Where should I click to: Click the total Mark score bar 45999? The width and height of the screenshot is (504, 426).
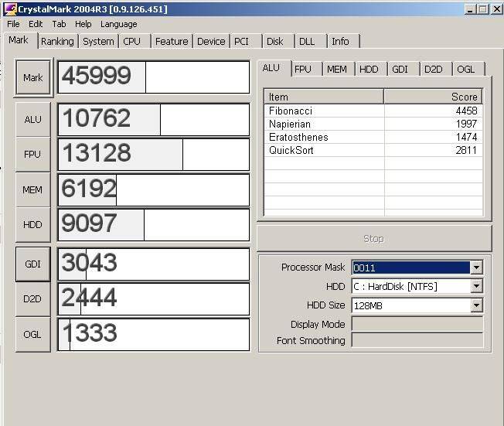pyautogui.click(x=154, y=77)
